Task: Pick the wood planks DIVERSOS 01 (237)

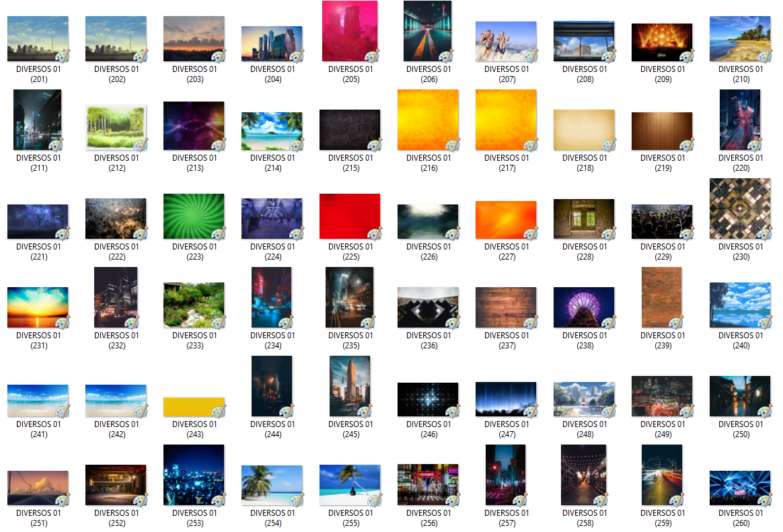Action: pyautogui.click(x=506, y=307)
